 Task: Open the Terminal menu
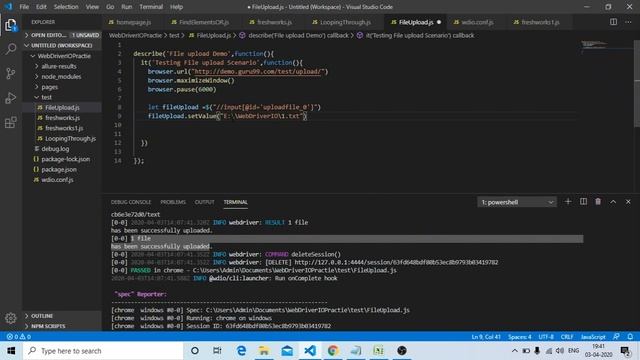pos(151,7)
